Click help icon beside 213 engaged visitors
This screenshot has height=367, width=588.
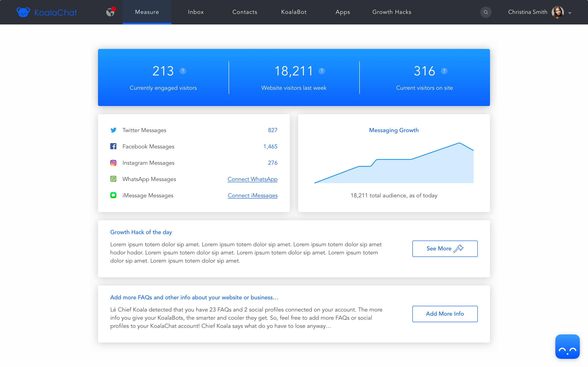183,71
